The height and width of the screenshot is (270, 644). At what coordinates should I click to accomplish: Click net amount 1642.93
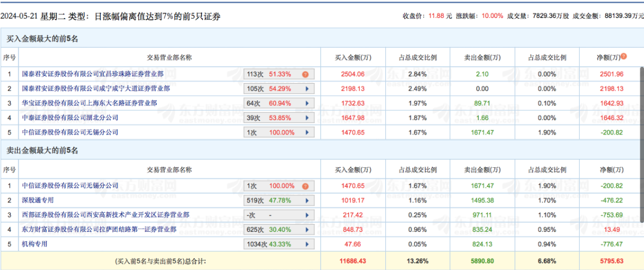click(611, 103)
